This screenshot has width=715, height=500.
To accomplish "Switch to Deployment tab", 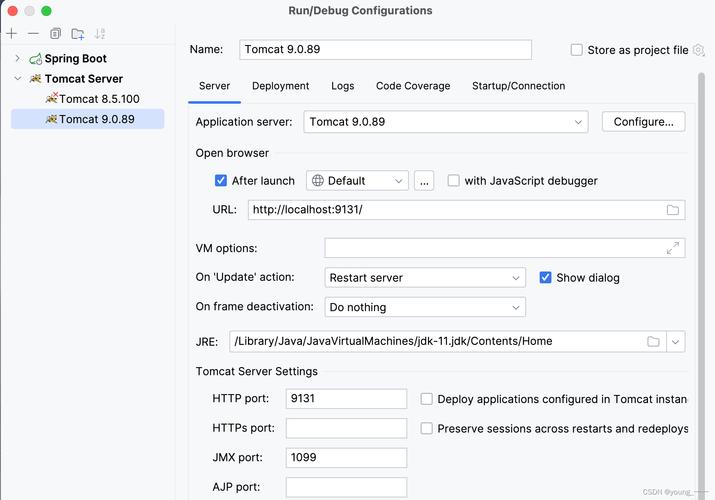I will (280, 86).
